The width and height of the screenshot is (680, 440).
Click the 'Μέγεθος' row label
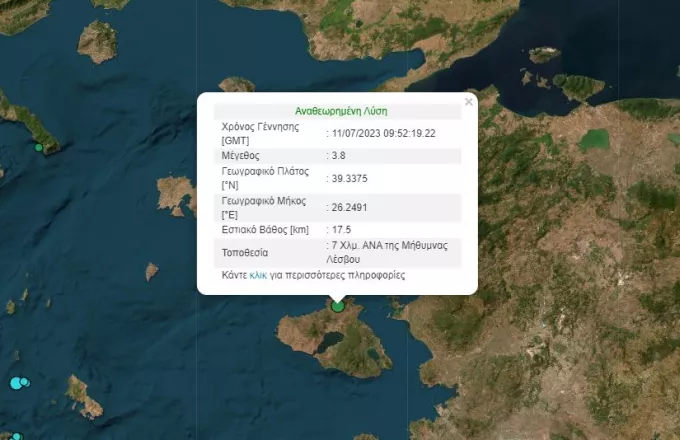(240, 156)
